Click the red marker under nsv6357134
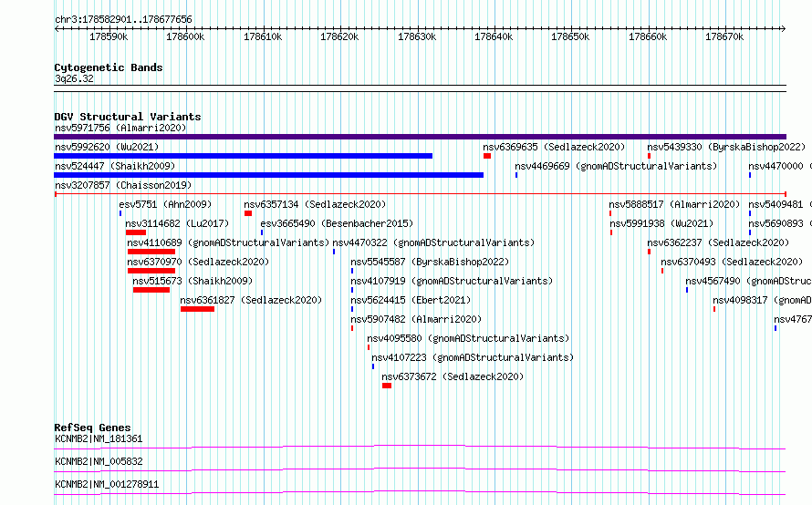 click(248, 213)
